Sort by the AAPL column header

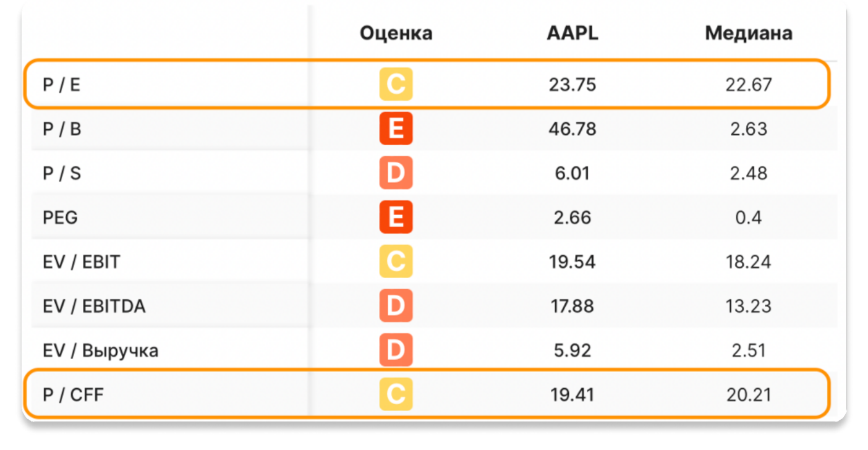point(572,33)
